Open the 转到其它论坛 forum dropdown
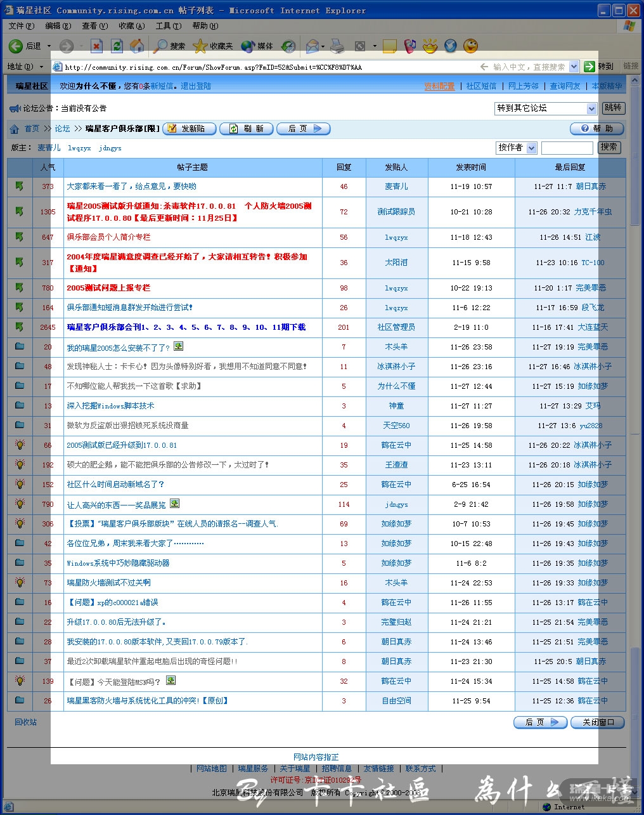 [x=546, y=108]
